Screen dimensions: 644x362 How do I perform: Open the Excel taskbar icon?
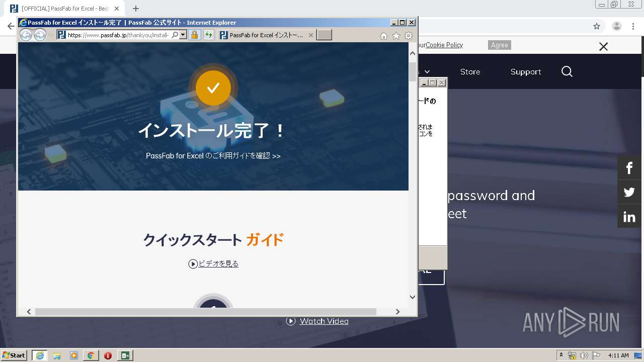point(125,355)
